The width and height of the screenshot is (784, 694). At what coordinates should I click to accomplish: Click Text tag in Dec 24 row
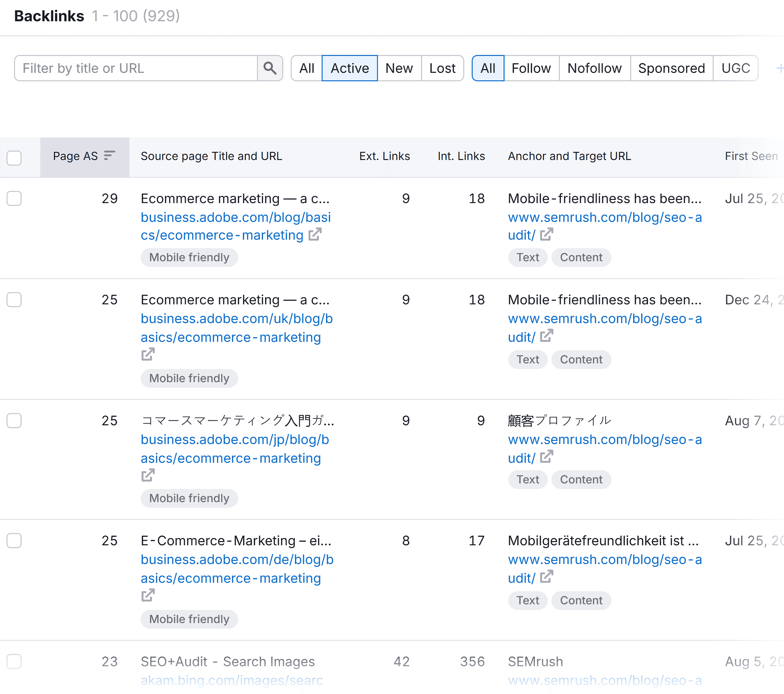click(527, 359)
